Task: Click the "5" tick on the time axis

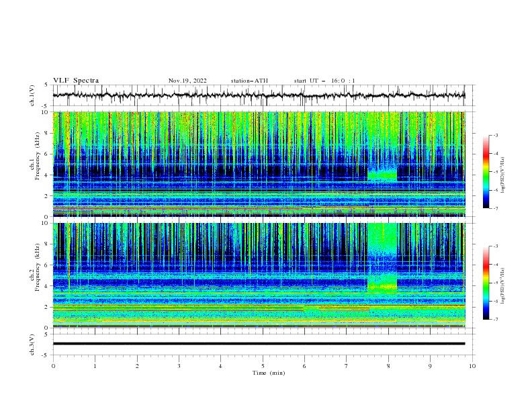Action: pyautogui.click(x=263, y=366)
